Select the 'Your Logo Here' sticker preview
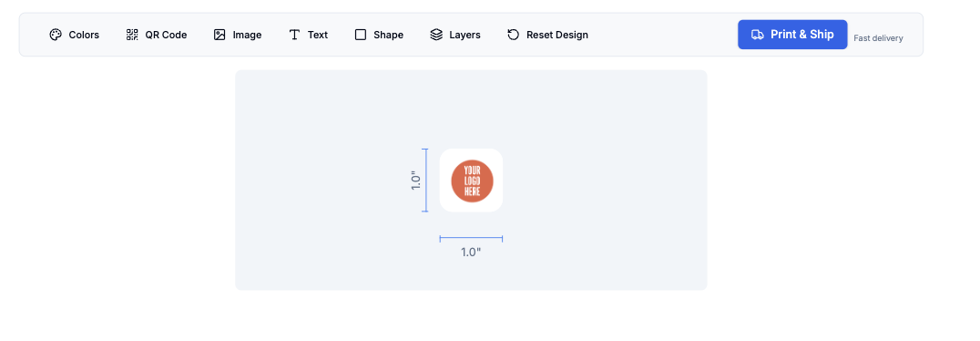The image size is (980, 341). pos(471,181)
